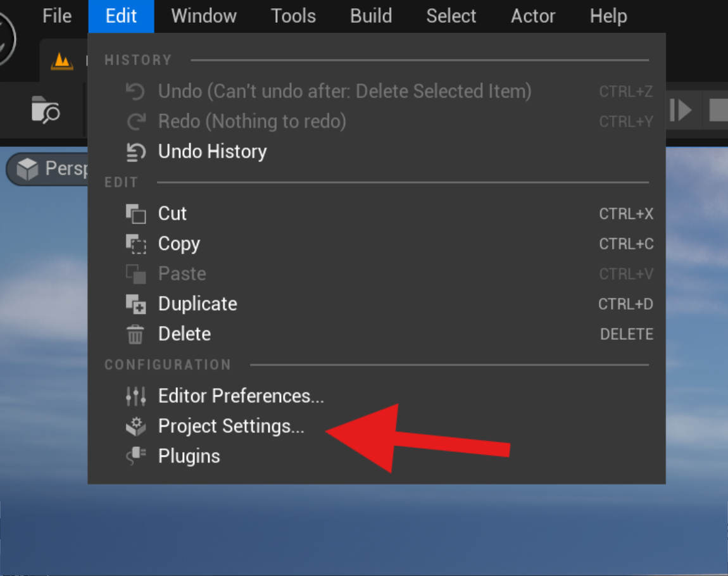This screenshot has height=576, width=728.
Task: Open the File menu
Action: pos(57,16)
